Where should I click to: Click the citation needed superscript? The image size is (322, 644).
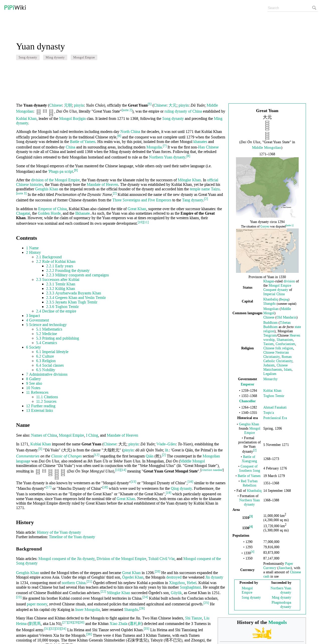(x=212, y=470)
